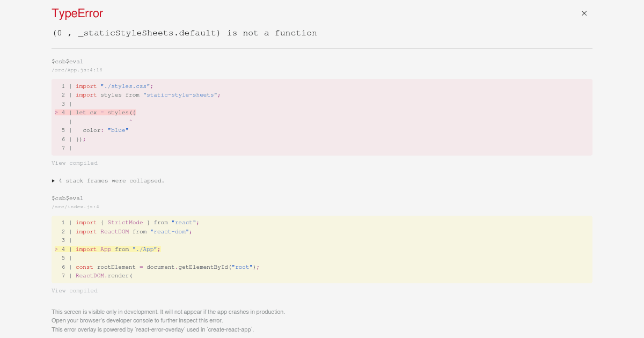Screen dimensions: 644x338
Task: Close the TypeError overlay
Action: (x=584, y=13)
